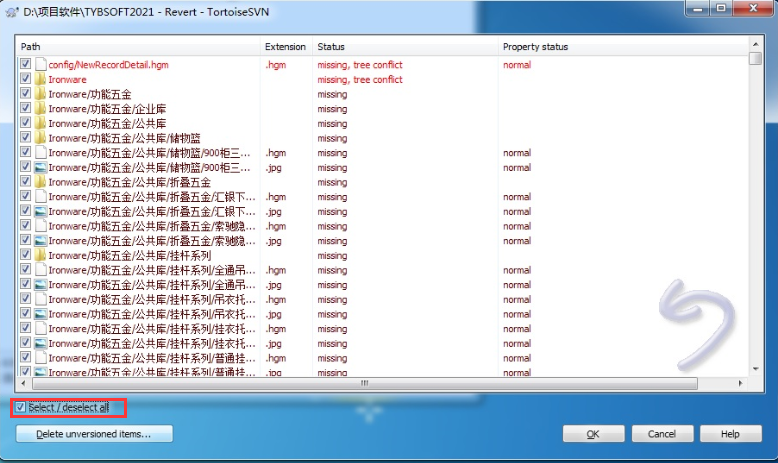Click the Delete unversioned items... button
778x463 pixels.
coord(94,434)
